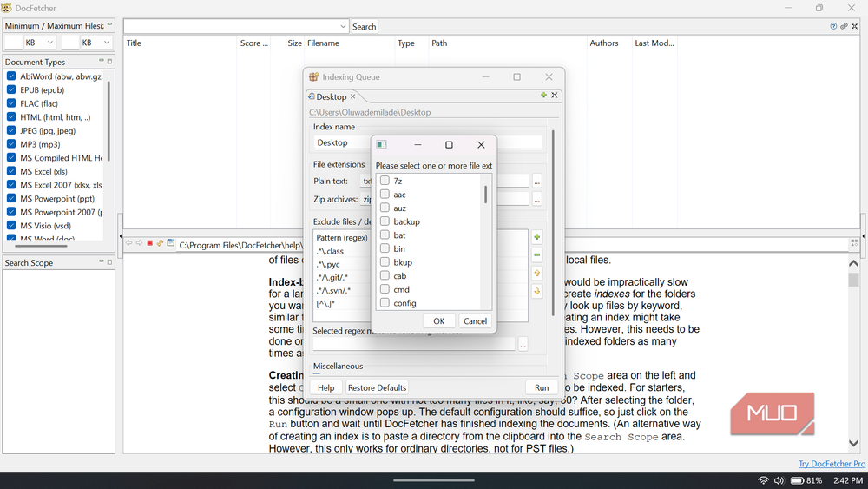Open the manual help icon in main toolbar
The height and width of the screenshot is (489, 868).
click(x=833, y=26)
